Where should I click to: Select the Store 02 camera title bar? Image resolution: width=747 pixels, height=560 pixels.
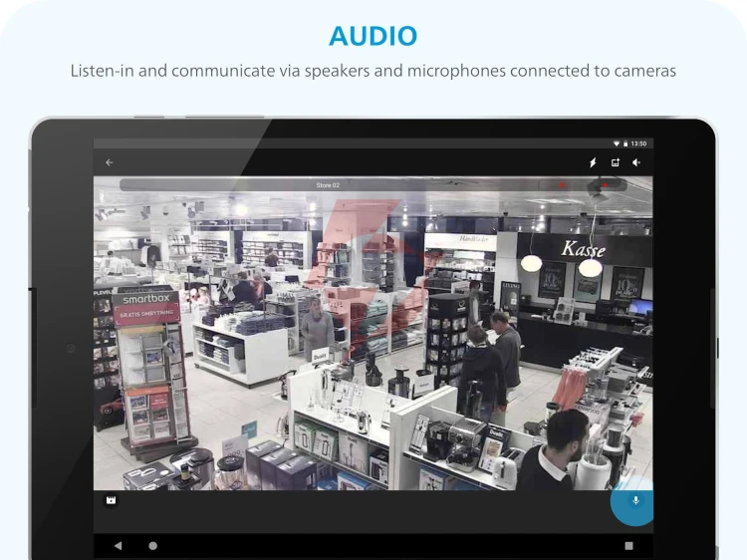(x=373, y=185)
